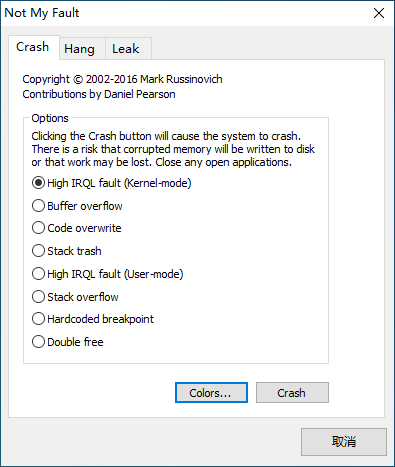This screenshot has width=395, height=467.
Task: Choose the Buffer overflow radio button
Action: (x=77, y=206)
